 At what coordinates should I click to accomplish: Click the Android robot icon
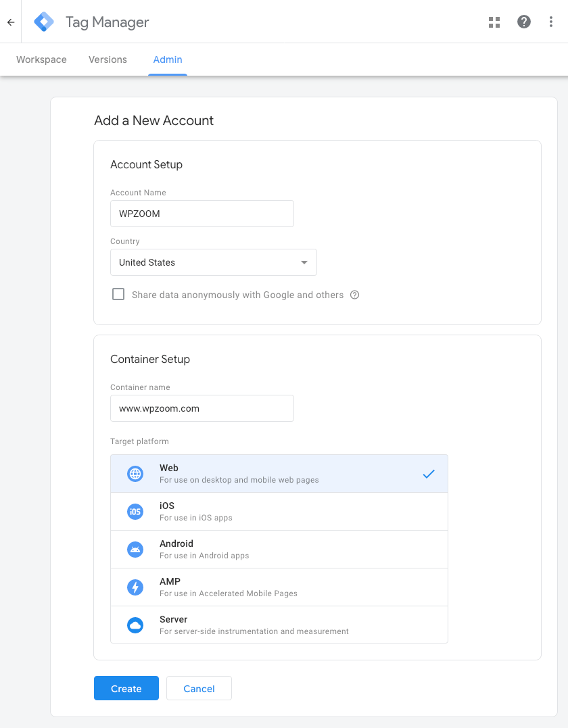pos(135,550)
